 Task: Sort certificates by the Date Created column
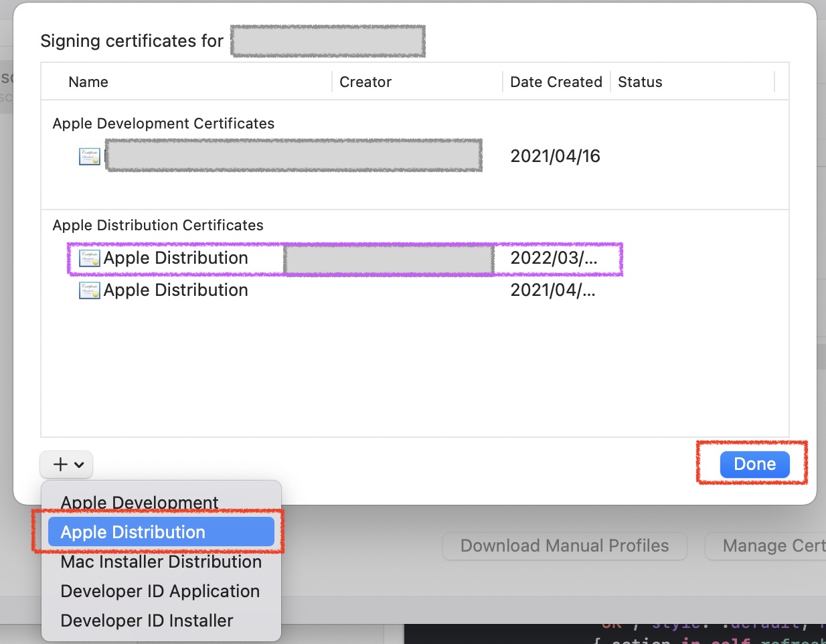pos(556,82)
